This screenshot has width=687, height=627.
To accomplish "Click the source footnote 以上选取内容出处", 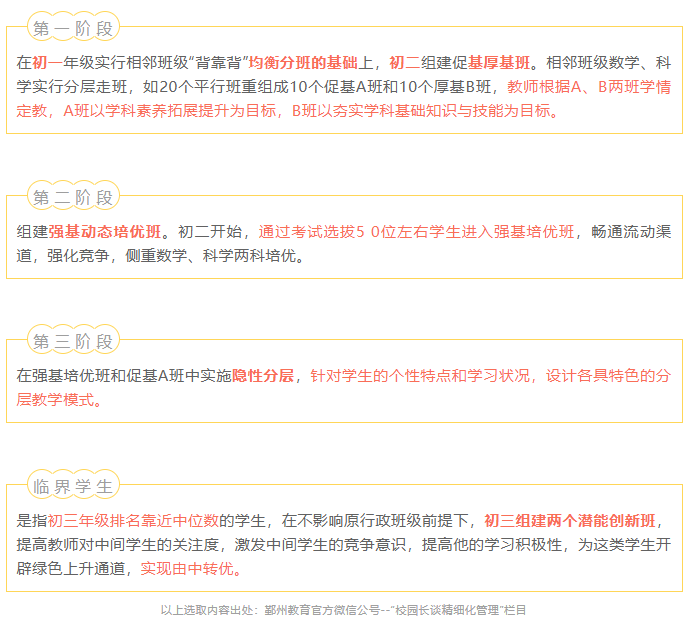I will point(344,609).
